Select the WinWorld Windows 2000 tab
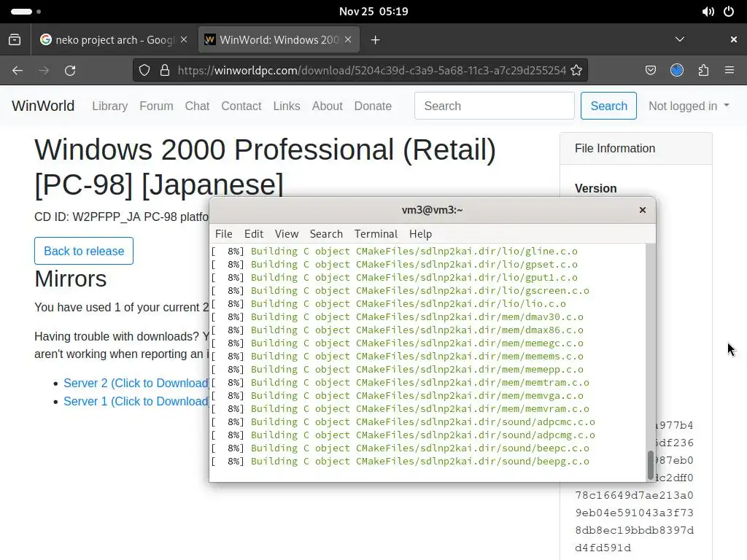The width and height of the screenshot is (747, 560). 279,39
